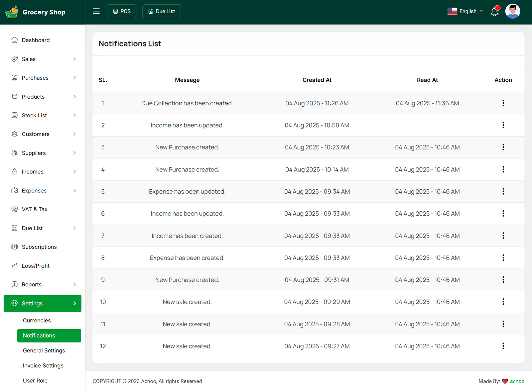Click the user profile avatar
This screenshot has height=392, width=532.
pos(512,11)
